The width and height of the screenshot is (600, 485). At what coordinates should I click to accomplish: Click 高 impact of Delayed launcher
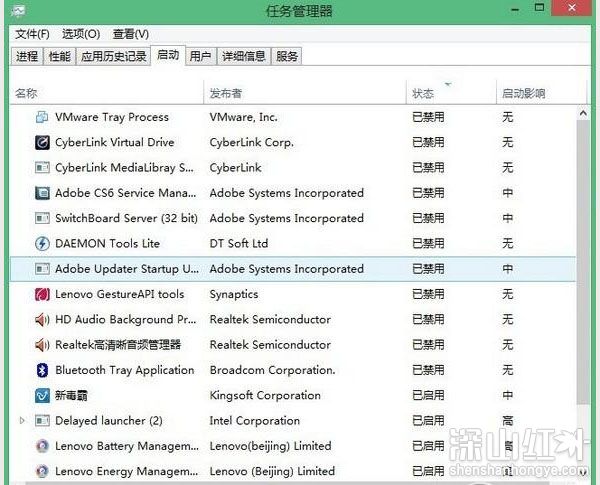[508, 421]
